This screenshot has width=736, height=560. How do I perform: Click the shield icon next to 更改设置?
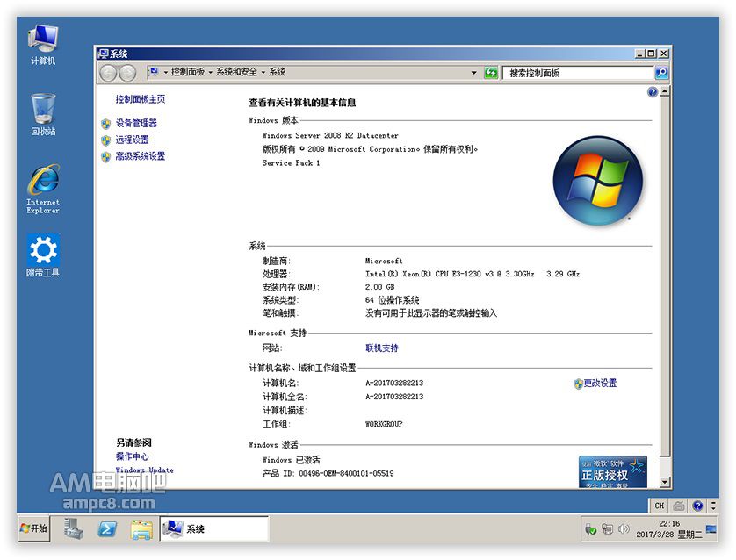tap(578, 384)
